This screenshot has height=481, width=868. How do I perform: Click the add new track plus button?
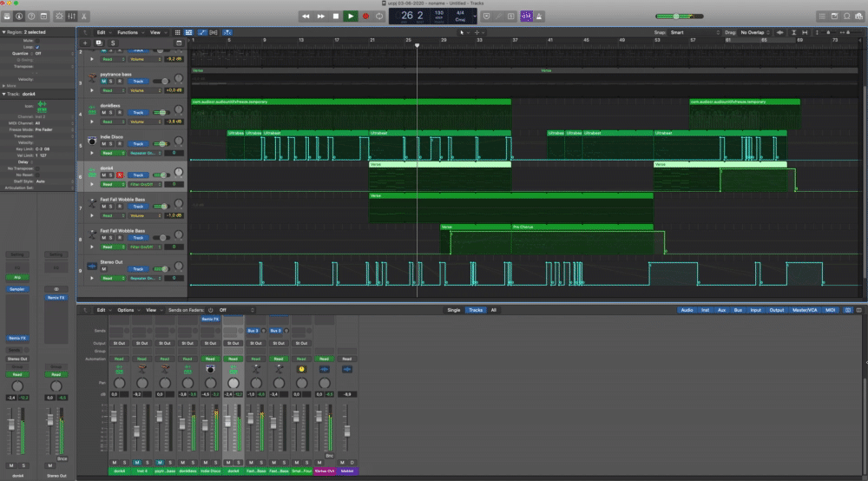[85, 43]
